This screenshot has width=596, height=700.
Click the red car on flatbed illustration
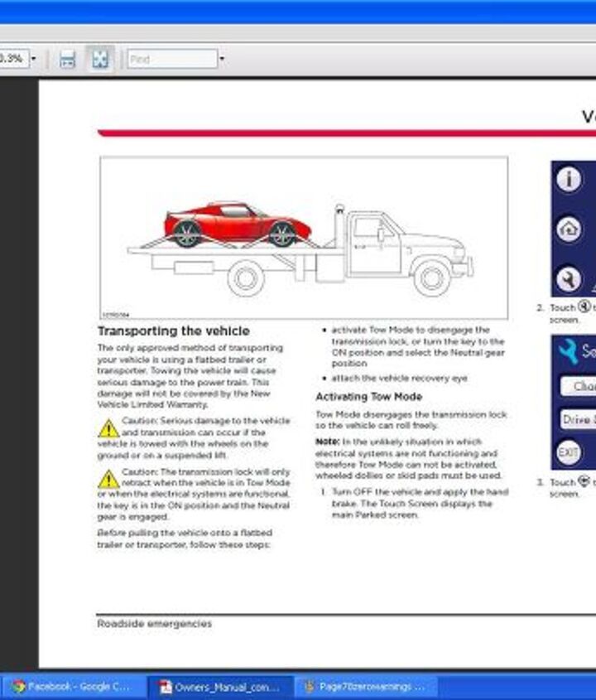click(x=236, y=224)
